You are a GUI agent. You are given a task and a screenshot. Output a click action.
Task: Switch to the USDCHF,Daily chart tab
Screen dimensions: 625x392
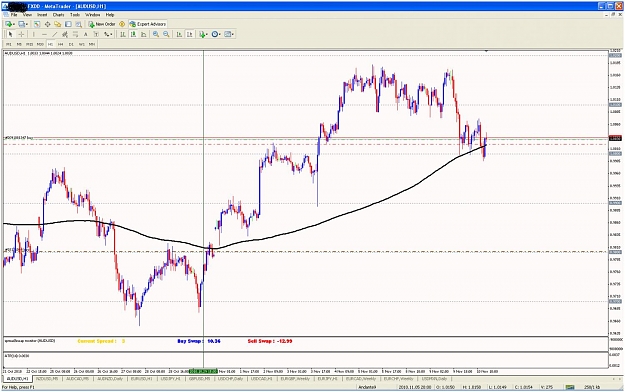tap(231, 378)
